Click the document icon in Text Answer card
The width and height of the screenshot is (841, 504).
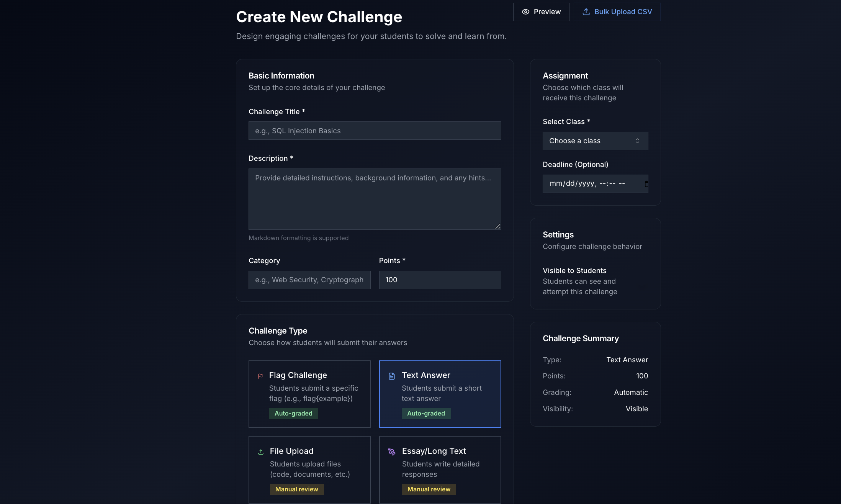click(x=392, y=376)
